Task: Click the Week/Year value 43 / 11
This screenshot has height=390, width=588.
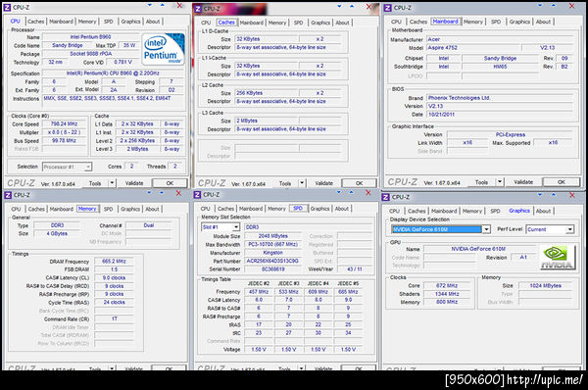Action: pos(355,268)
